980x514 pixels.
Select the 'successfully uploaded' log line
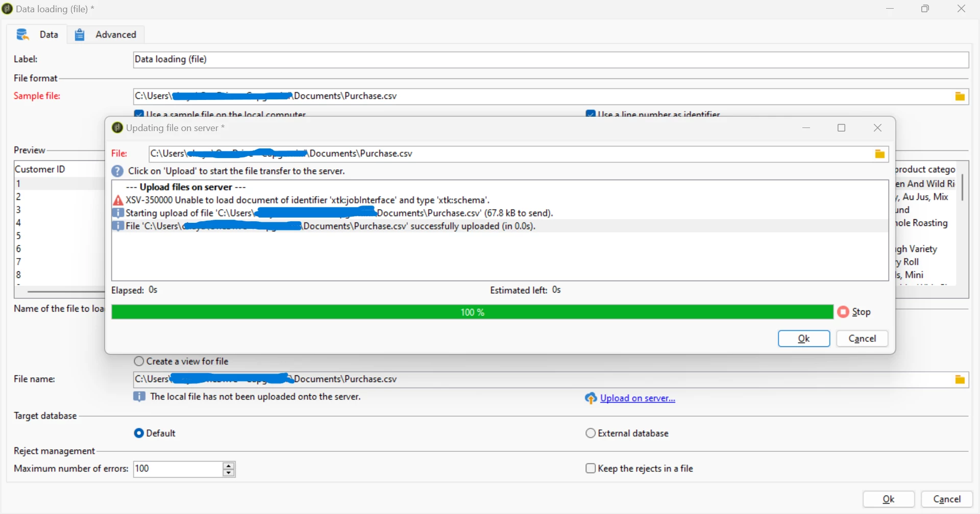coord(500,226)
